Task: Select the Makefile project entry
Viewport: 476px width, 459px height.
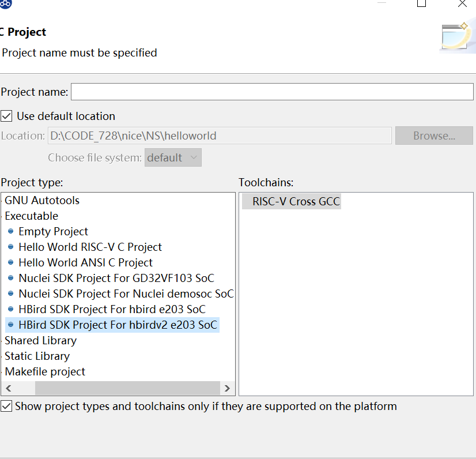Action: [x=45, y=372]
